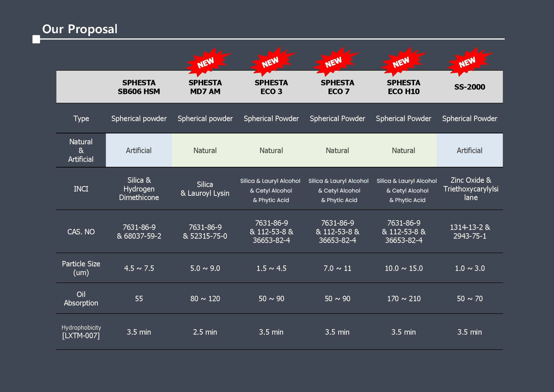This screenshot has width=554, height=392.
Task: Click the NEW badge above SS-2000
Action: click(467, 62)
